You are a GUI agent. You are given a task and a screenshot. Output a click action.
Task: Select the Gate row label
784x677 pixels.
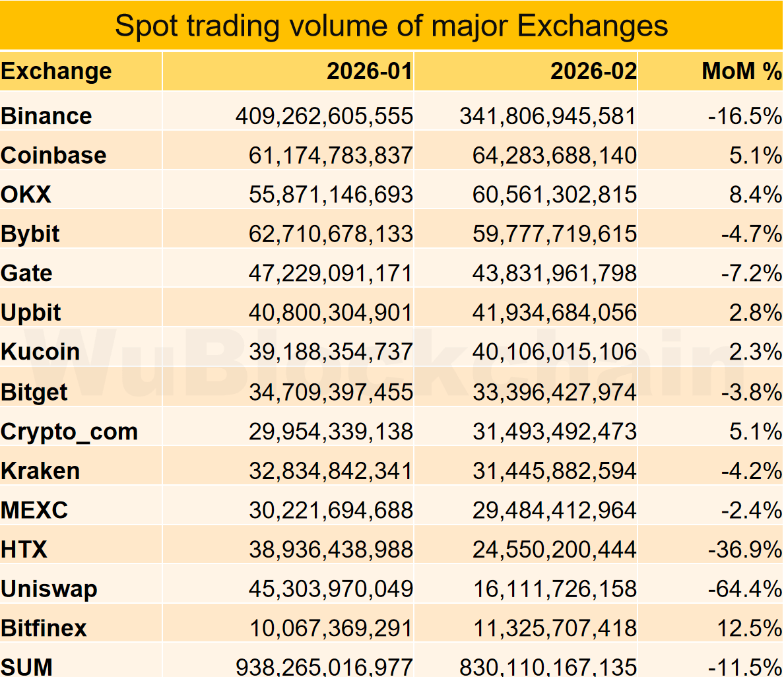pyautogui.click(x=26, y=273)
